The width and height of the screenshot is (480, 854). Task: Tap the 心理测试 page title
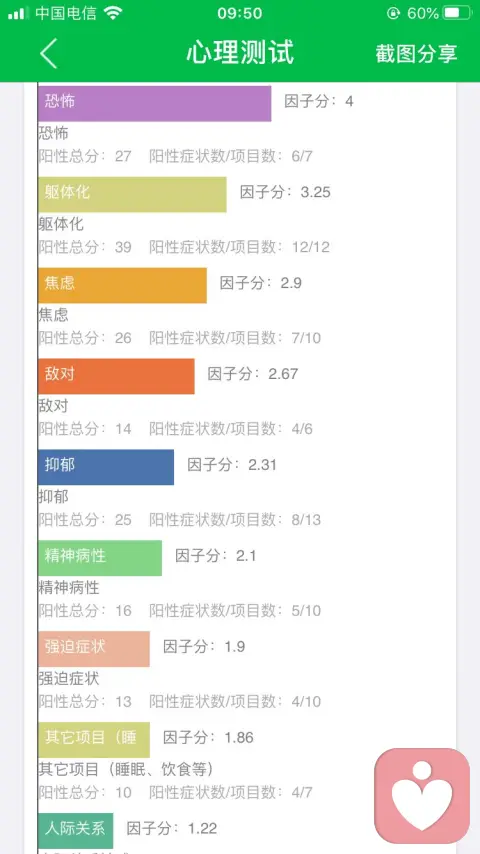(x=240, y=53)
